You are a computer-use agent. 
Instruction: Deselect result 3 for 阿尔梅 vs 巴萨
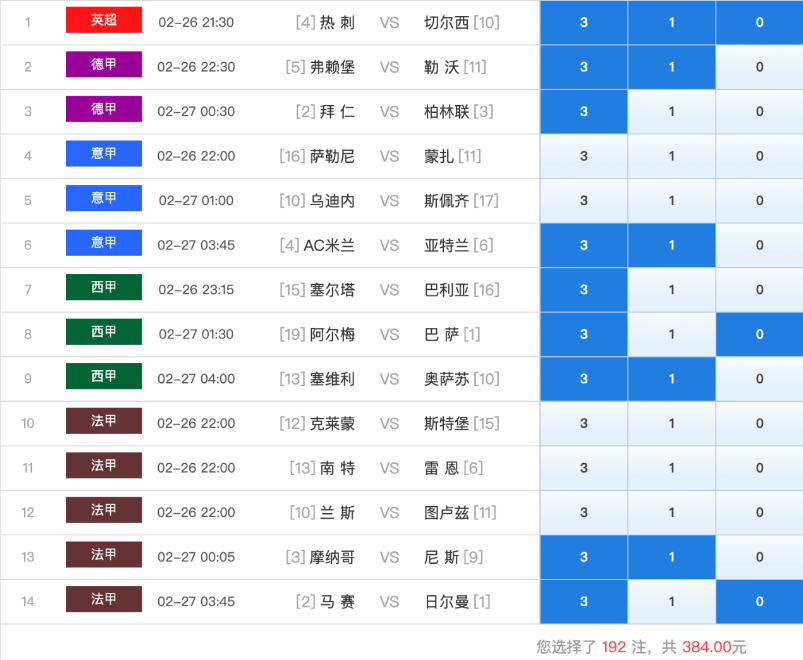tap(584, 334)
